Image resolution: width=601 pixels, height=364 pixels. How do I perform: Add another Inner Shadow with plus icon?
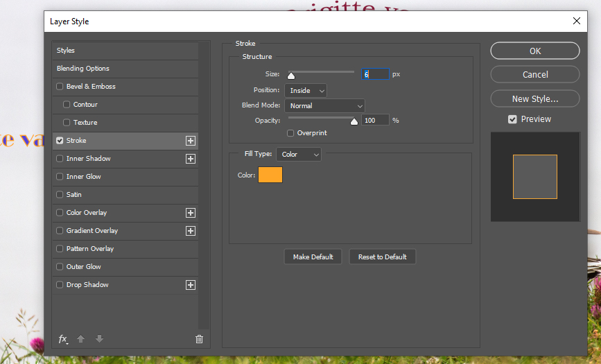coord(191,159)
